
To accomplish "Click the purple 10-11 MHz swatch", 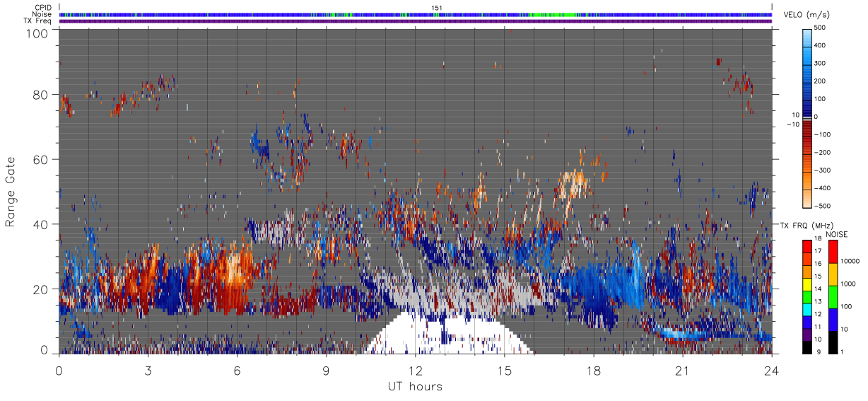I will (x=807, y=335).
